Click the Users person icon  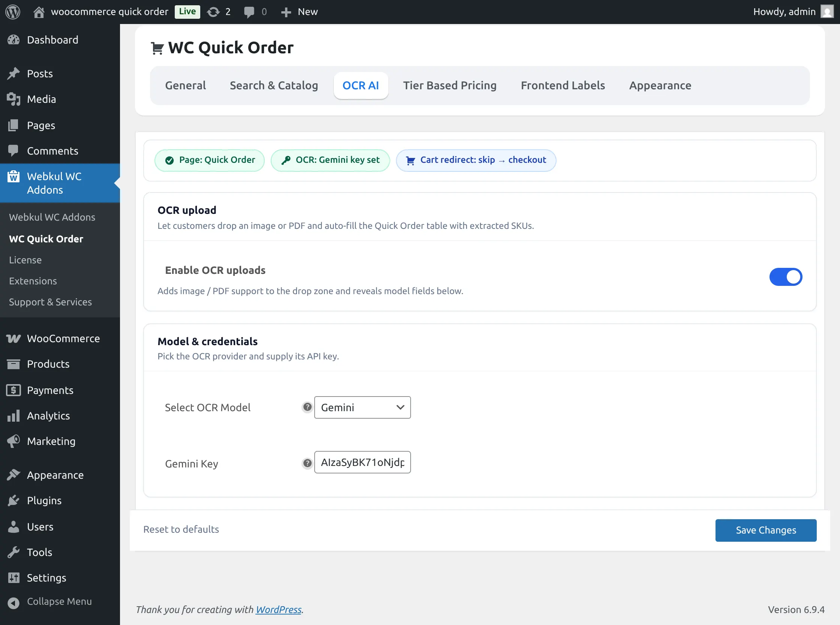coord(13,527)
